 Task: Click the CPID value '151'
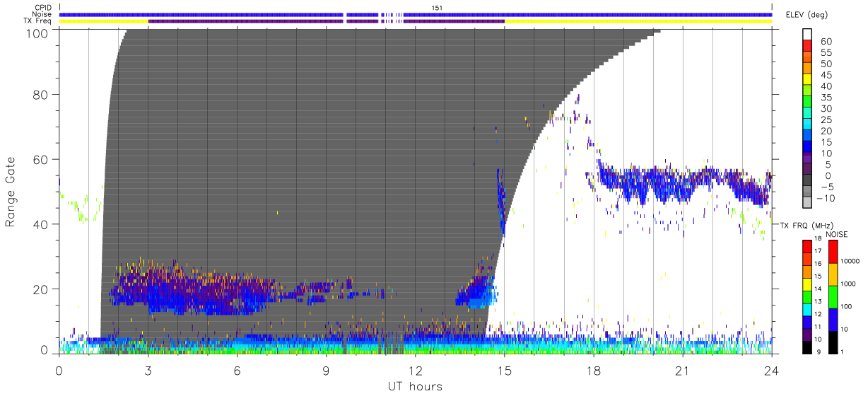(x=437, y=7)
